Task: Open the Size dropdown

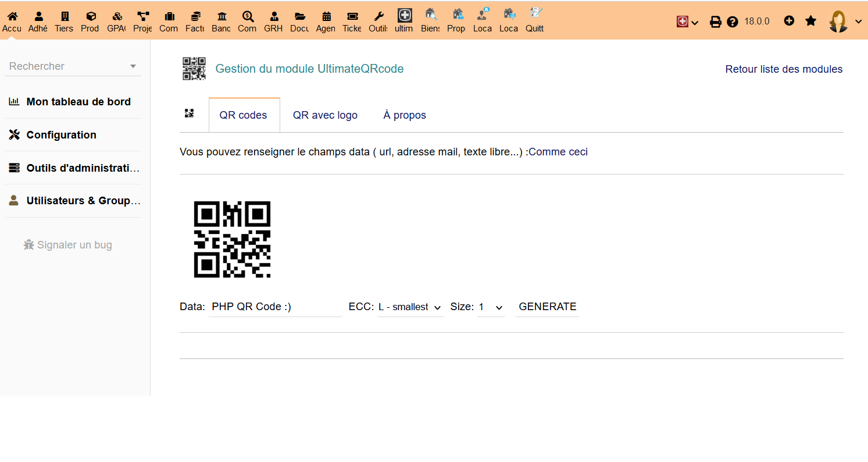Action: coord(491,307)
